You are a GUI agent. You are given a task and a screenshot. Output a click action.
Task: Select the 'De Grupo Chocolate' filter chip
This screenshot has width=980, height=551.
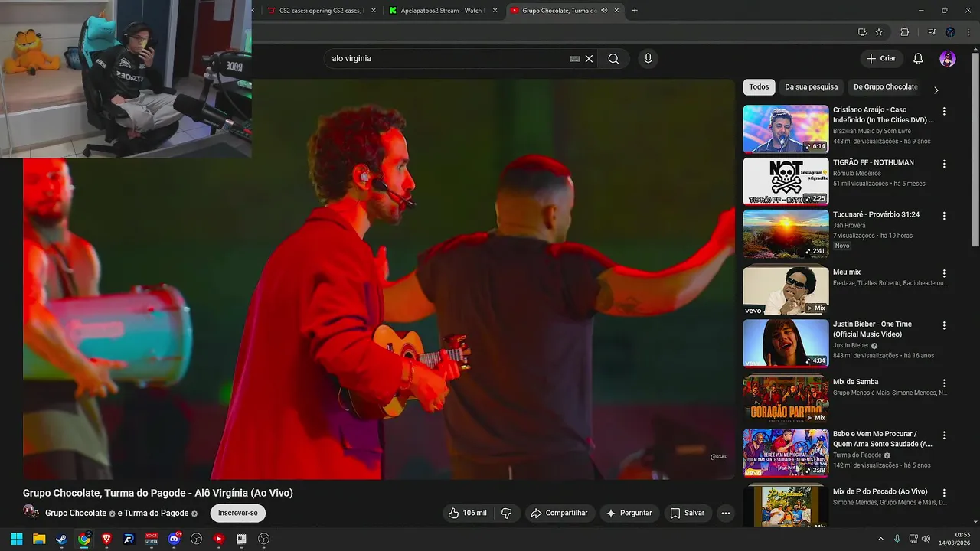click(x=885, y=87)
